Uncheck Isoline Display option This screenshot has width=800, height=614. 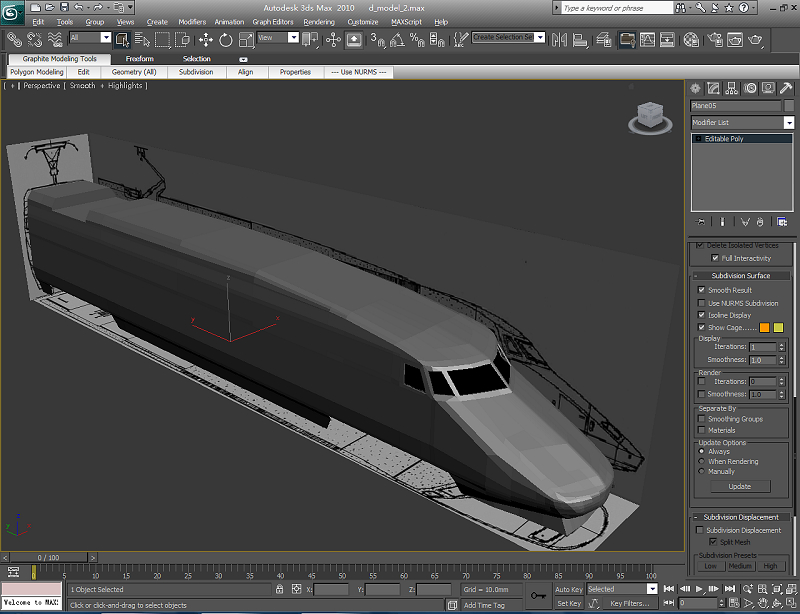[702, 315]
